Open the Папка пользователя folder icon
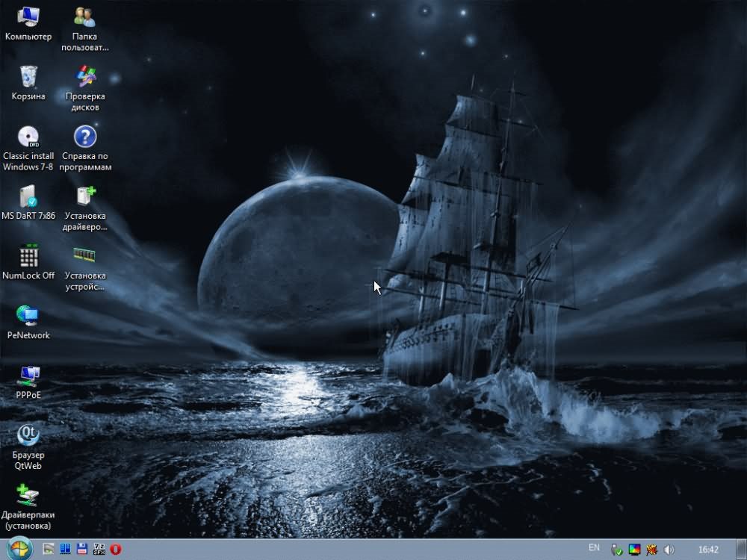Viewport: 747px width, 560px height. click(84, 16)
